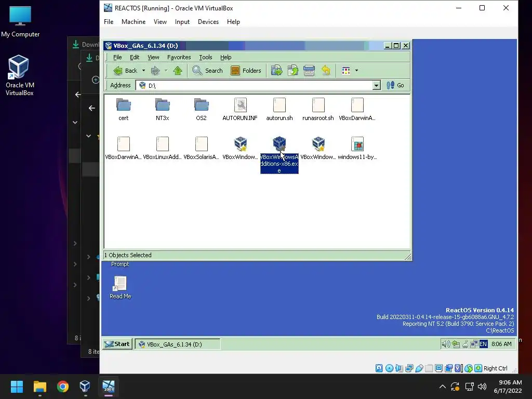Click the Windows clock showing 9:06 AM
532x399 pixels.
click(508, 387)
